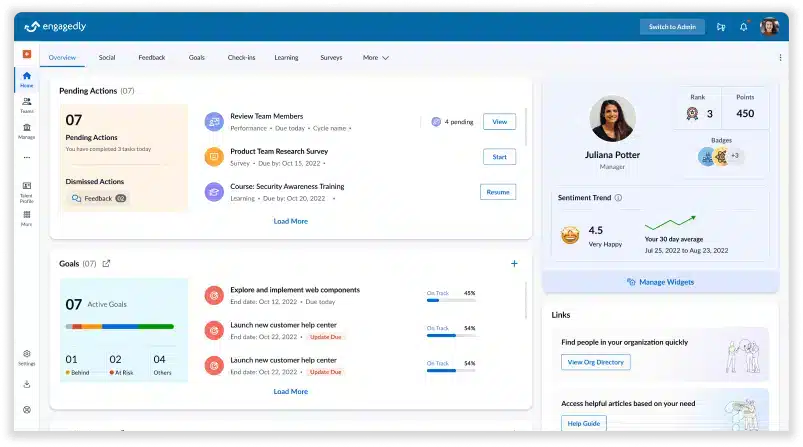This screenshot has width=803, height=447.
Task: Click the Manage icon in left sidebar
Action: (26, 129)
